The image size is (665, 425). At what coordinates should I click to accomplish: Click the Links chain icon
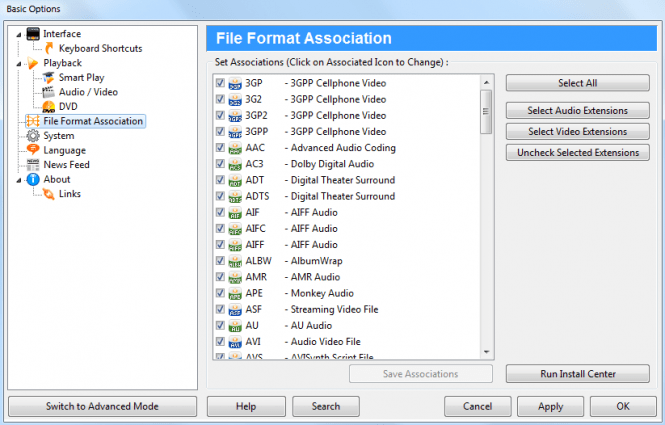(49, 194)
